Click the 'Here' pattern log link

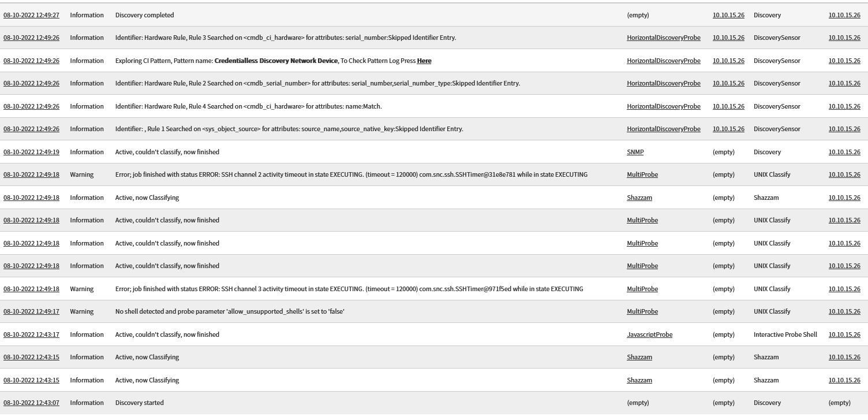pos(424,61)
